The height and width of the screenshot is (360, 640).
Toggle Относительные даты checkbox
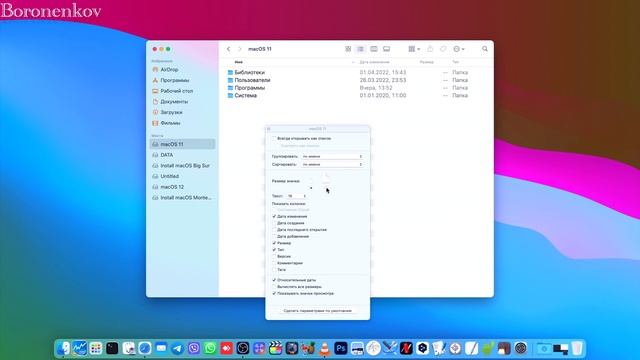274,280
